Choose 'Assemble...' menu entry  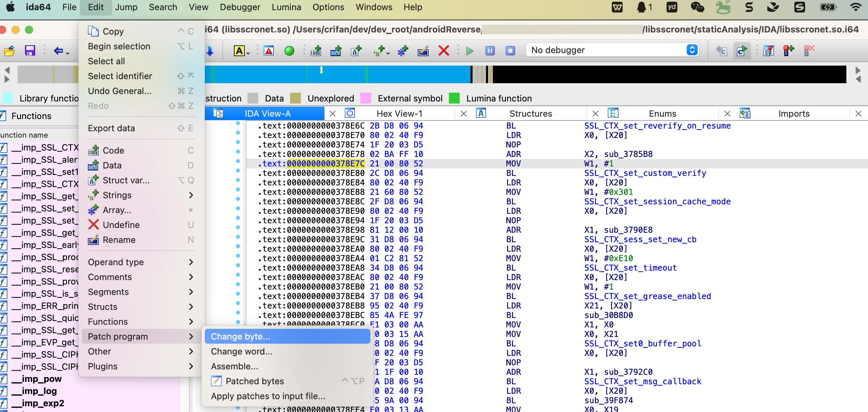pos(287,366)
